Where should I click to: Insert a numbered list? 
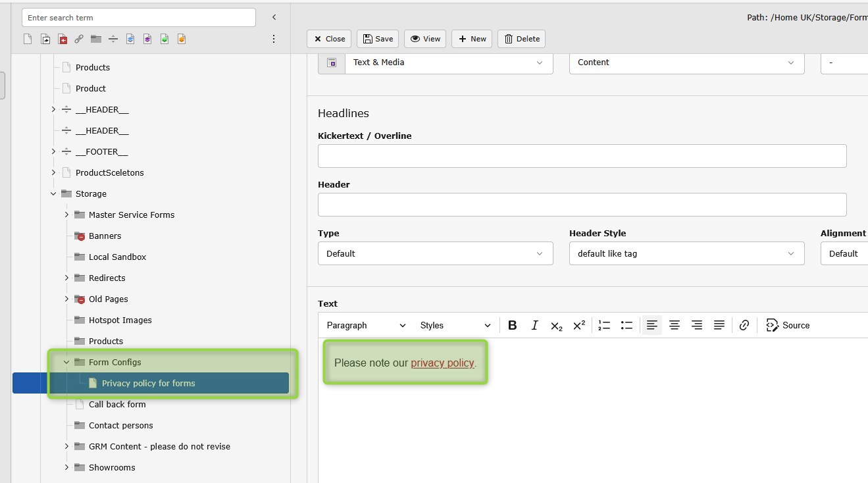pyautogui.click(x=604, y=325)
